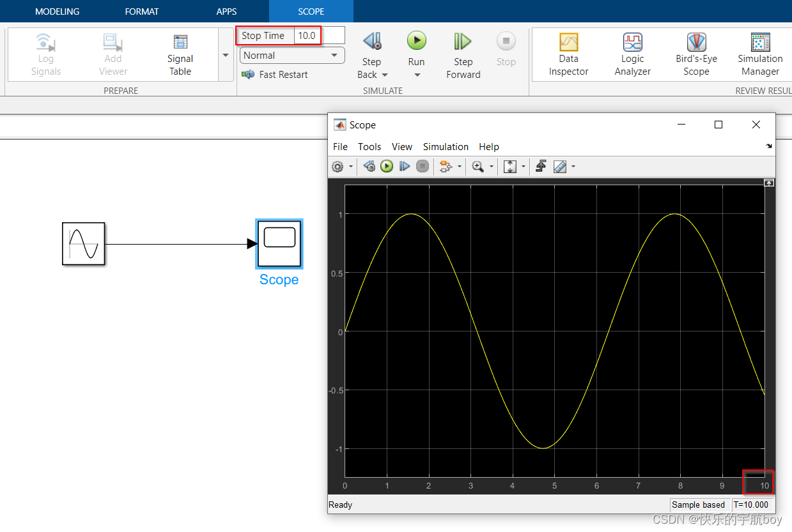792x532 pixels.
Task: Click the ribbon Stop button
Action: tap(506, 50)
